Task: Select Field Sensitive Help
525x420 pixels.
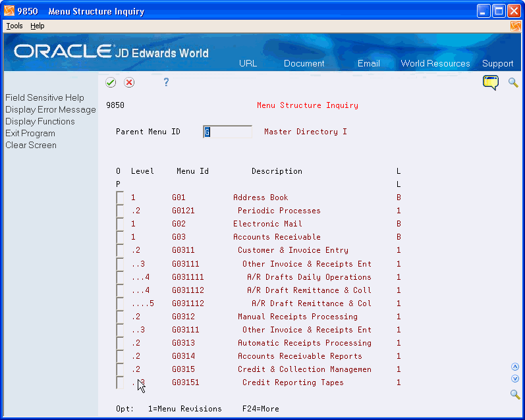Action: pyautogui.click(x=45, y=97)
